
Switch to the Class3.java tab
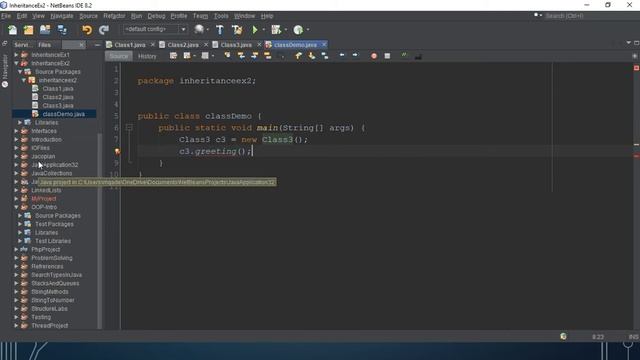point(236,45)
